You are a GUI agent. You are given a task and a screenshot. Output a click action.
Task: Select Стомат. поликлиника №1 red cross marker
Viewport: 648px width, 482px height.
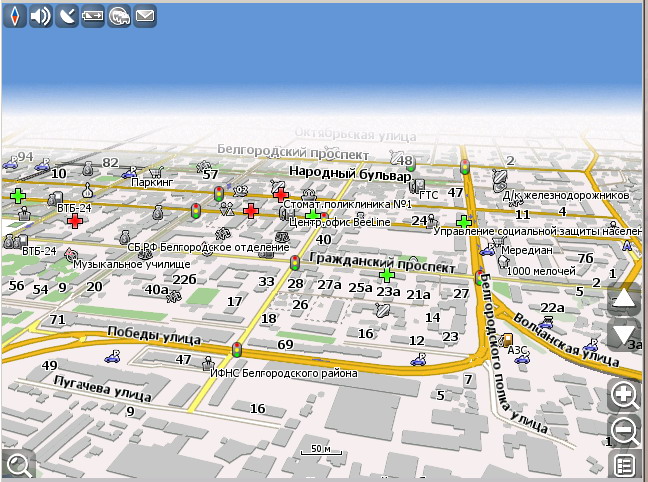pyautogui.click(x=281, y=194)
